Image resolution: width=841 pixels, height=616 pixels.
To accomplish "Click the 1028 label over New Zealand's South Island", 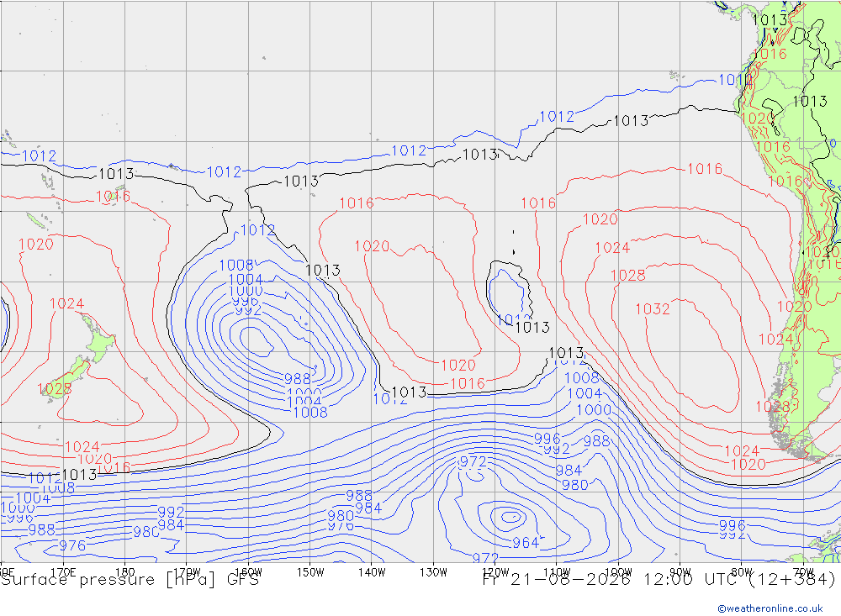I will (x=54, y=389).
